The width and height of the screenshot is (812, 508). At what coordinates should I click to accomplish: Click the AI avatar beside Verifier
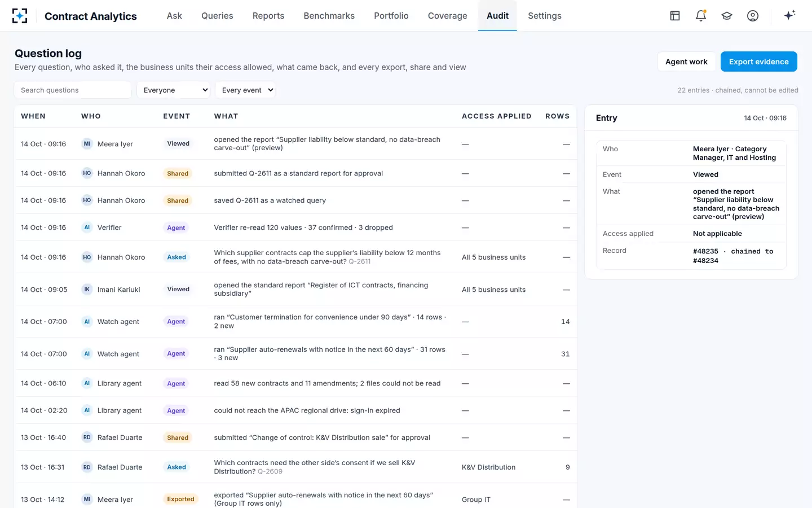pos(87,227)
